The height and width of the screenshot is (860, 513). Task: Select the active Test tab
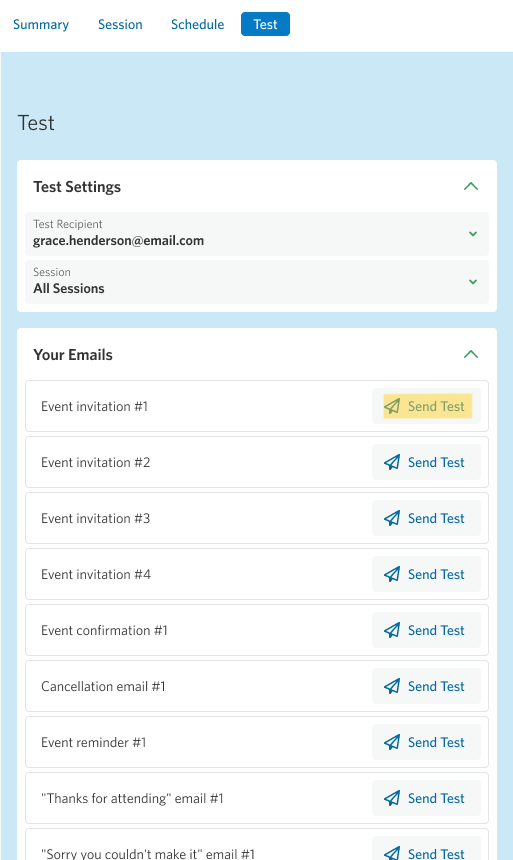click(x=266, y=24)
